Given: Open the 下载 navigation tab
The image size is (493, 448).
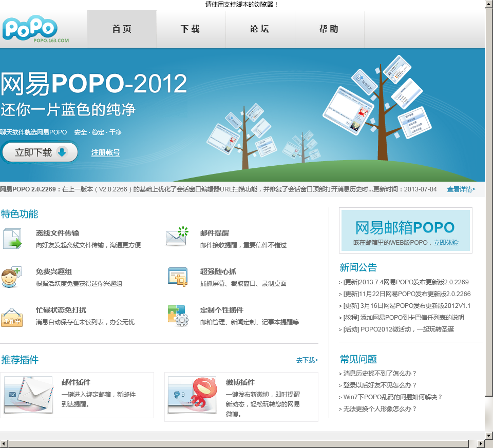Looking at the screenshot, I should point(191,29).
